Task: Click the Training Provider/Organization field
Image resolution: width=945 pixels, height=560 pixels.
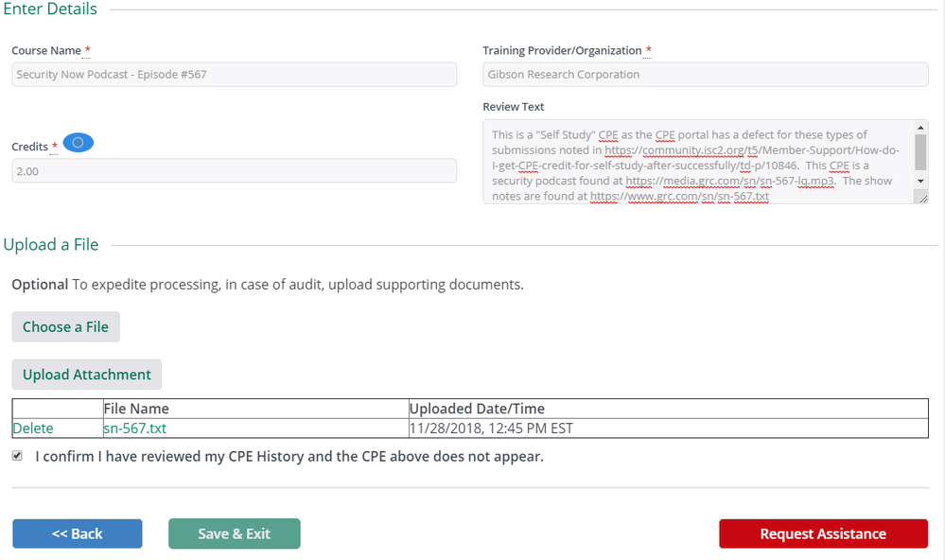Action: (x=705, y=75)
